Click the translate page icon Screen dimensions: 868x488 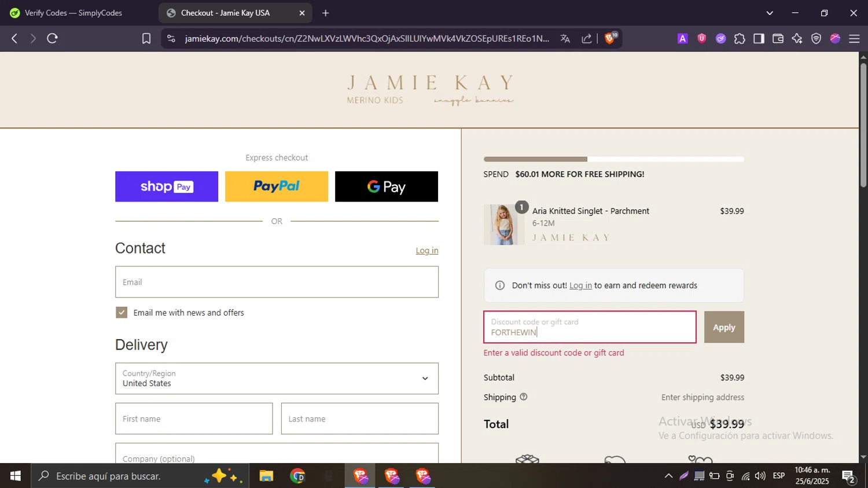pyautogui.click(x=565, y=38)
